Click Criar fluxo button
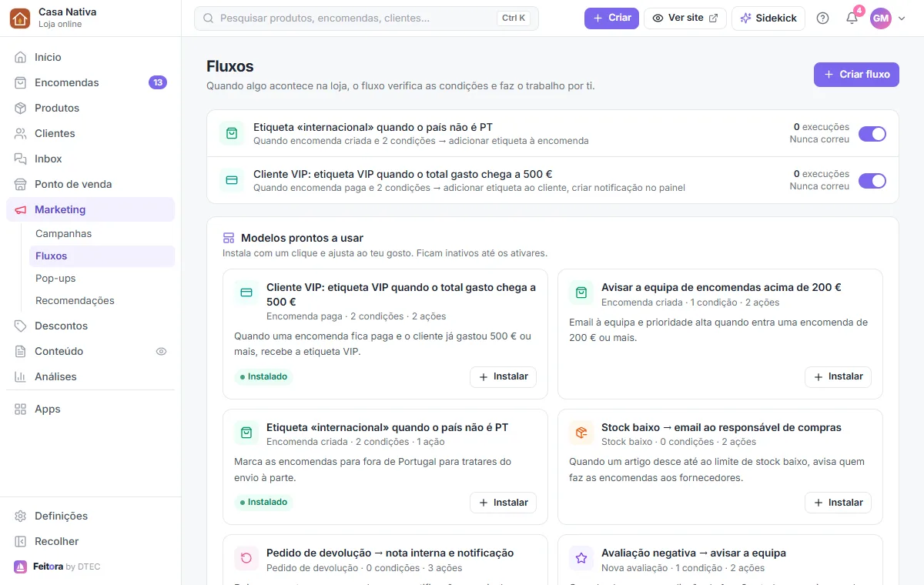Image resolution: width=924 pixels, height=585 pixels. [856, 74]
